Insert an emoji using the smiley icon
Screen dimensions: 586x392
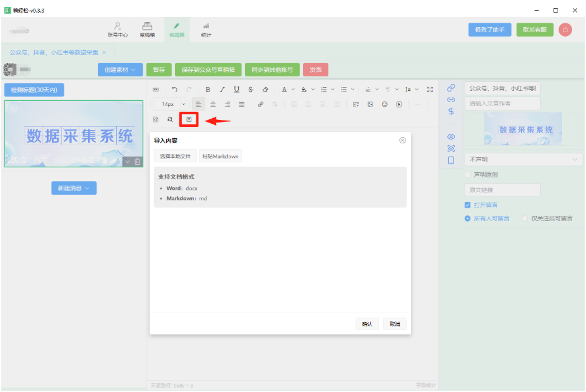[x=385, y=104]
